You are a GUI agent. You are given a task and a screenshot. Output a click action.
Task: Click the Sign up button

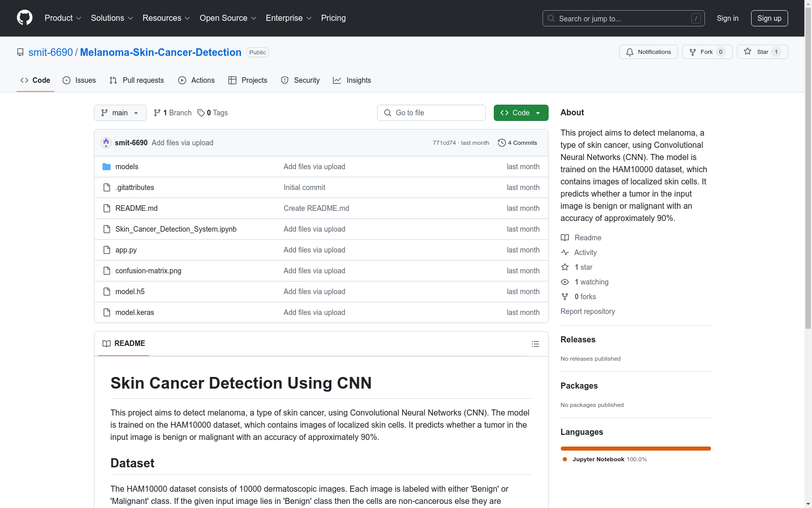769,18
